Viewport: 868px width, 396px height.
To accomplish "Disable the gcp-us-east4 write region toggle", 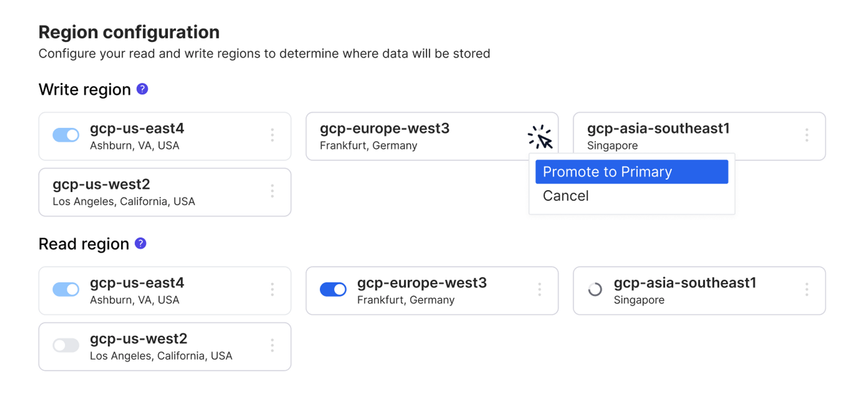I will (x=65, y=135).
